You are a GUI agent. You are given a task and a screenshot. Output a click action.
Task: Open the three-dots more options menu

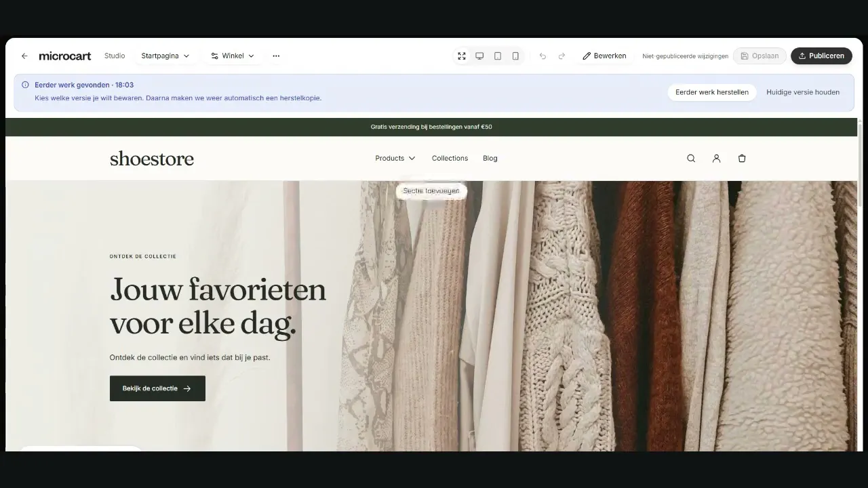276,56
